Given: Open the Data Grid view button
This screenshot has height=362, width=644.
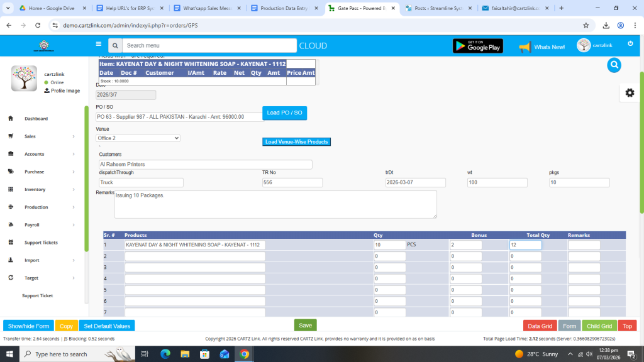Looking at the screenshot, I should click(x=540, y=326).
